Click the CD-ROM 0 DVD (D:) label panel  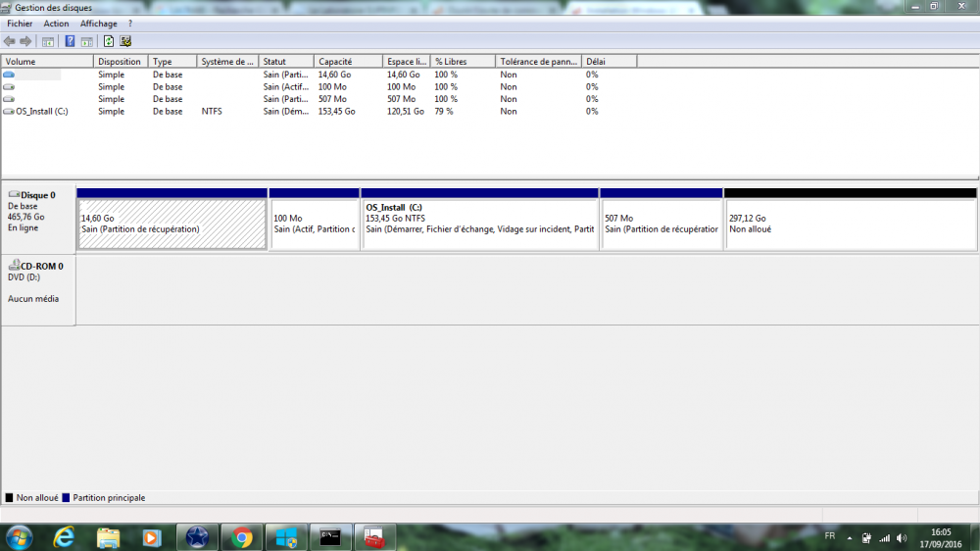point(39,290)
